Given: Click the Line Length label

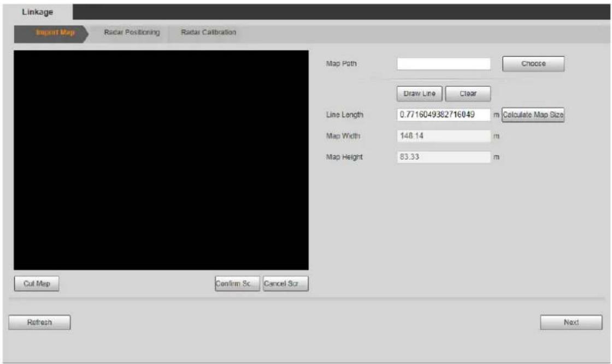Looking at the screenshot, I should tap(344, 115).
